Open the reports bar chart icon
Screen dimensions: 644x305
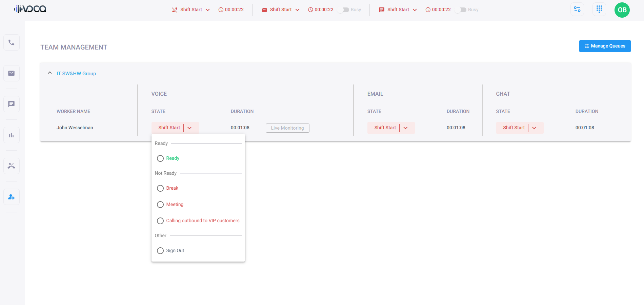pyautogui.click(x=12, y=135)
